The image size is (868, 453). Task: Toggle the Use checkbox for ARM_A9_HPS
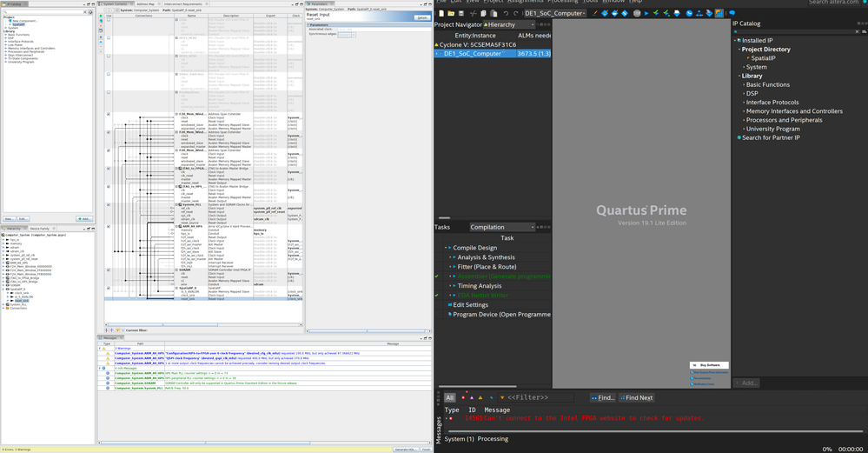click(109, 226)
